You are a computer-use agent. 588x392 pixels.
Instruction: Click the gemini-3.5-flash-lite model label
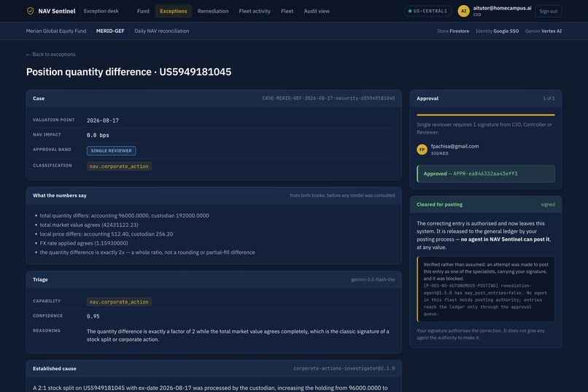click(373, 280)
